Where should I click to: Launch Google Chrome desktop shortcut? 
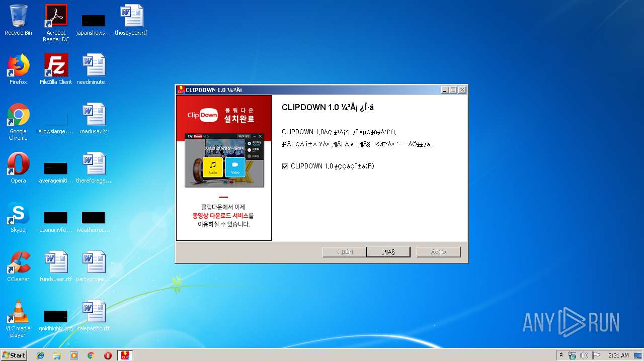coord(18,122)
